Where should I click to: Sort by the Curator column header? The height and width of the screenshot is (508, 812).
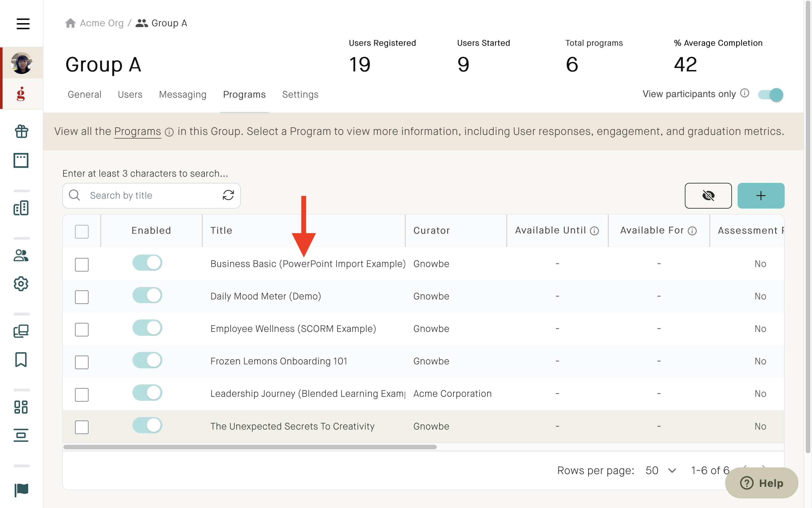point(431,231)
